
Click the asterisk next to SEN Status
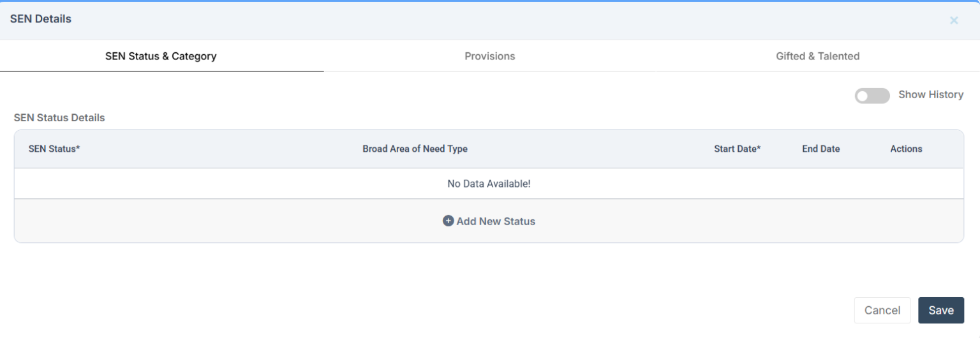point(78,148)
